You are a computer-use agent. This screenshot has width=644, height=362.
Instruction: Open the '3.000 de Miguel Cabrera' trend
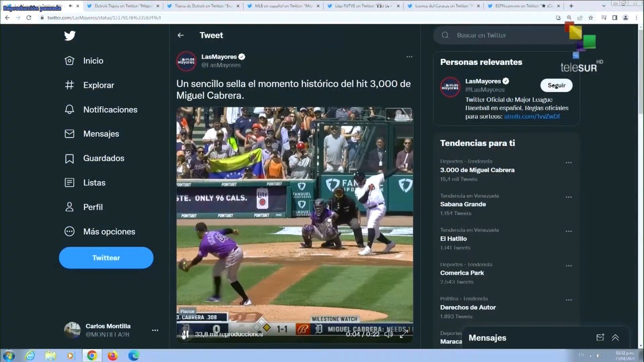[x=477, y=170]
